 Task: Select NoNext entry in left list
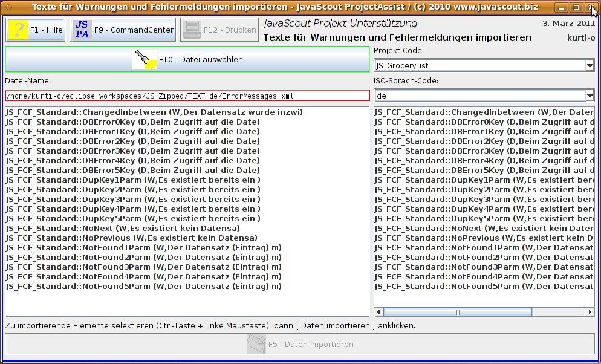pos(122,228)
